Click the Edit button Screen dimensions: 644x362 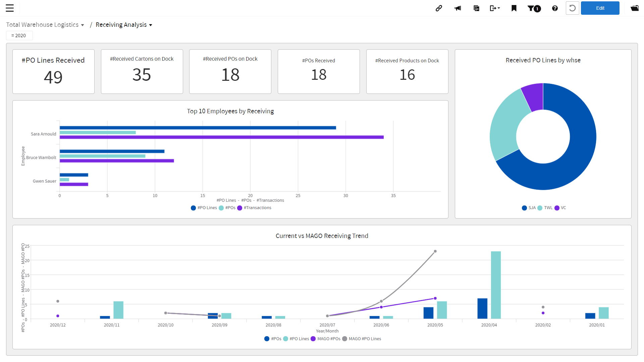click(600, 8)
